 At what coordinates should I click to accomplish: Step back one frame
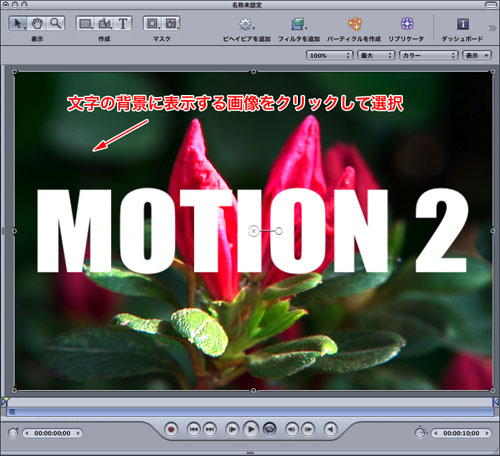[292, 429]
